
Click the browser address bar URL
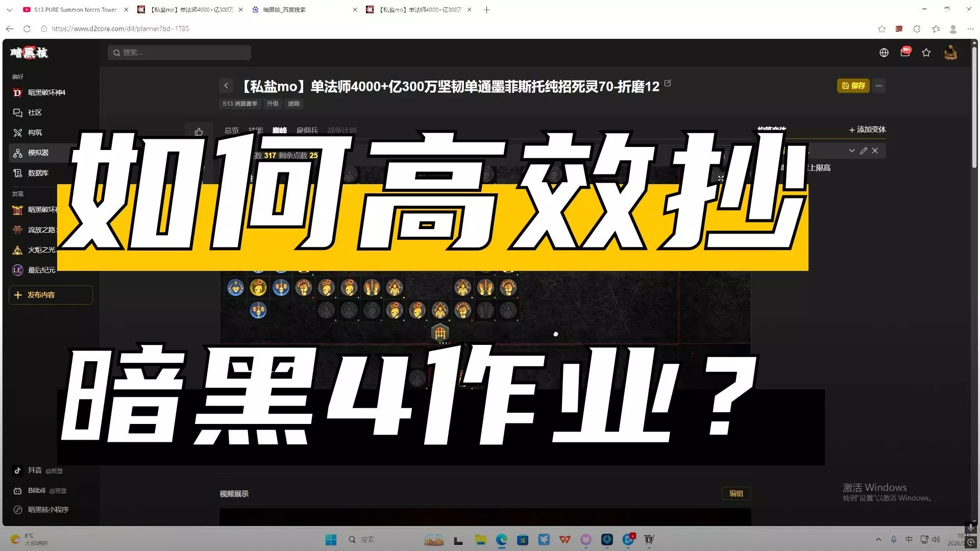[120, 29]
